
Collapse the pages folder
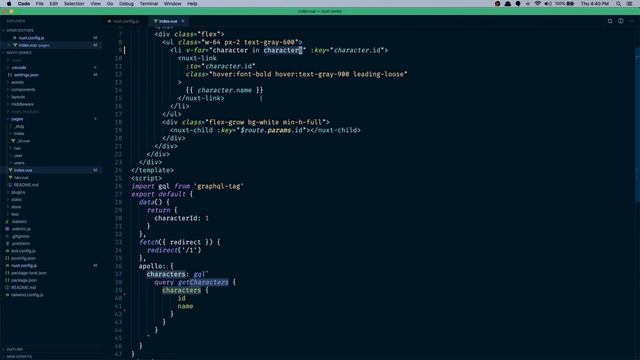click(x=17, y=119)
